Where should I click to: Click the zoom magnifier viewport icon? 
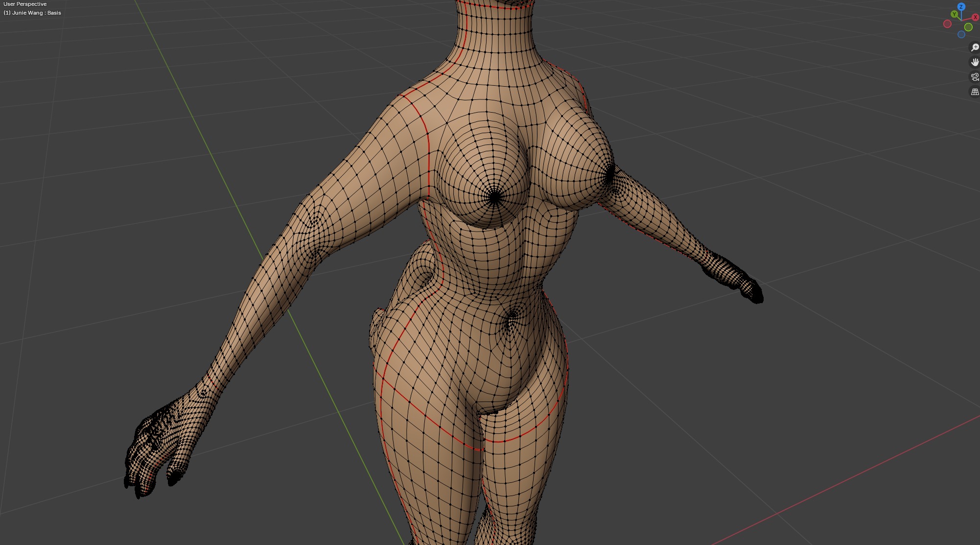click(975, 47)
